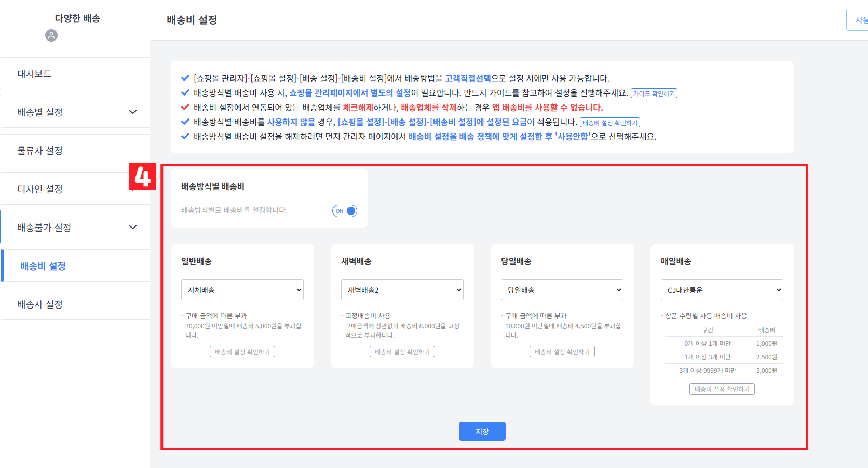
Task: Open the 새벽배송2 selection dropdown
Action: pyautogui.click(x=402, y=289)
